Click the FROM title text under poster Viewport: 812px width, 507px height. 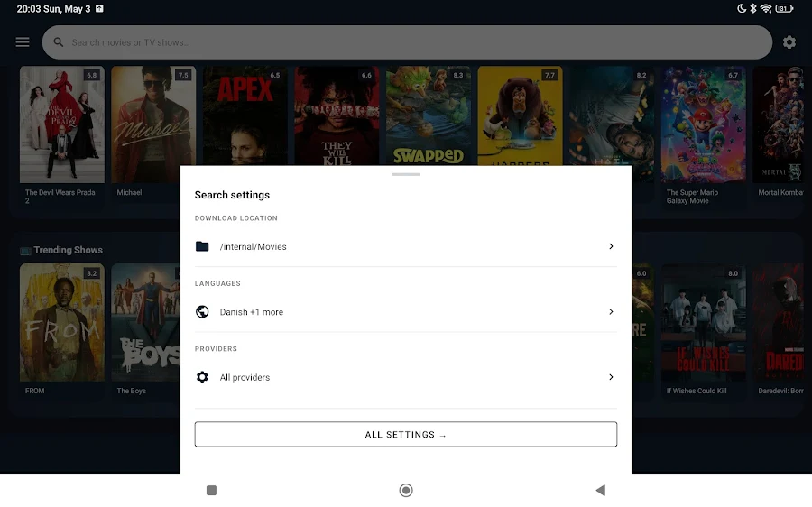point(34,391)
